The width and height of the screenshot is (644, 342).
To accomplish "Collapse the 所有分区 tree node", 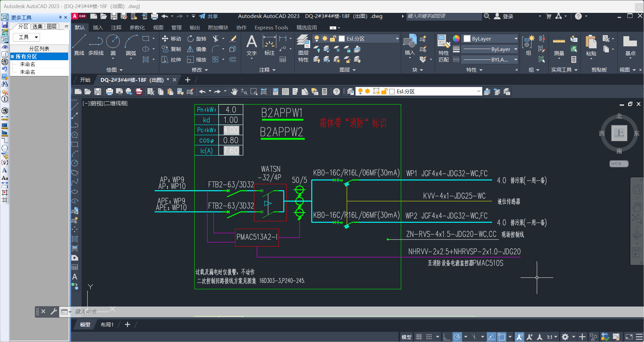I will pos(13,57).
